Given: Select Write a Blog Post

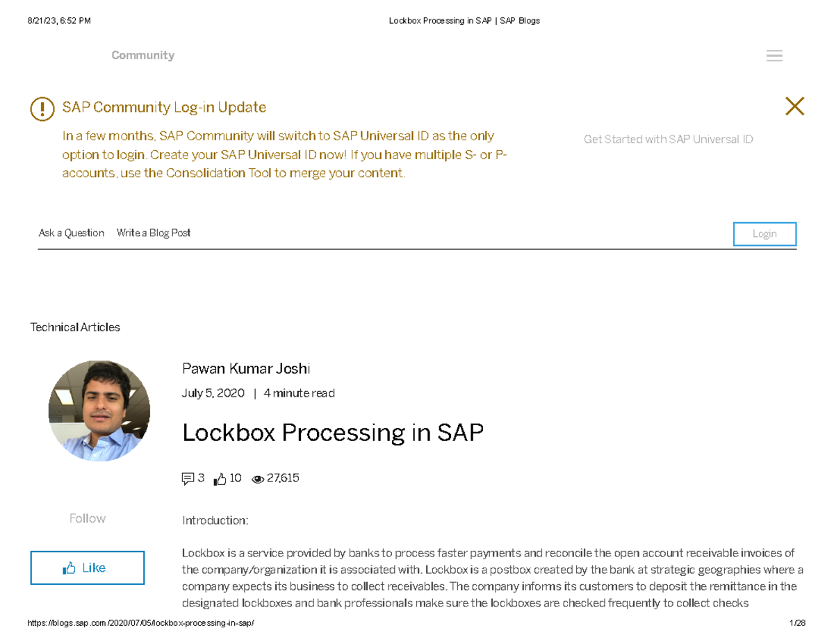Looking at the screenshot, I should [154, 233].
